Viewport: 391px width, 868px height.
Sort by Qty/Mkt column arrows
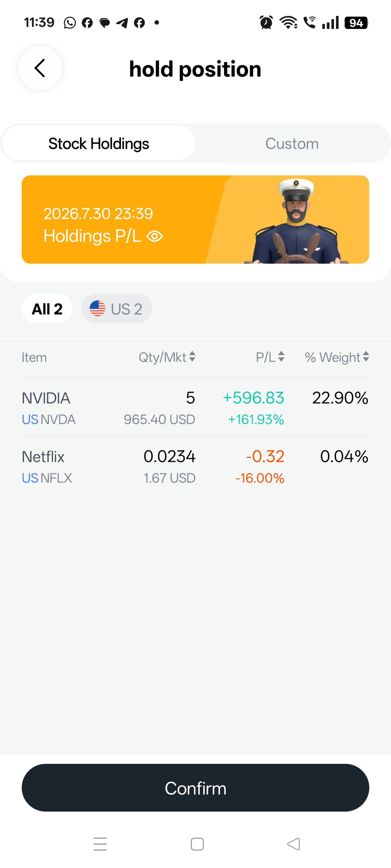coord(193,357)
